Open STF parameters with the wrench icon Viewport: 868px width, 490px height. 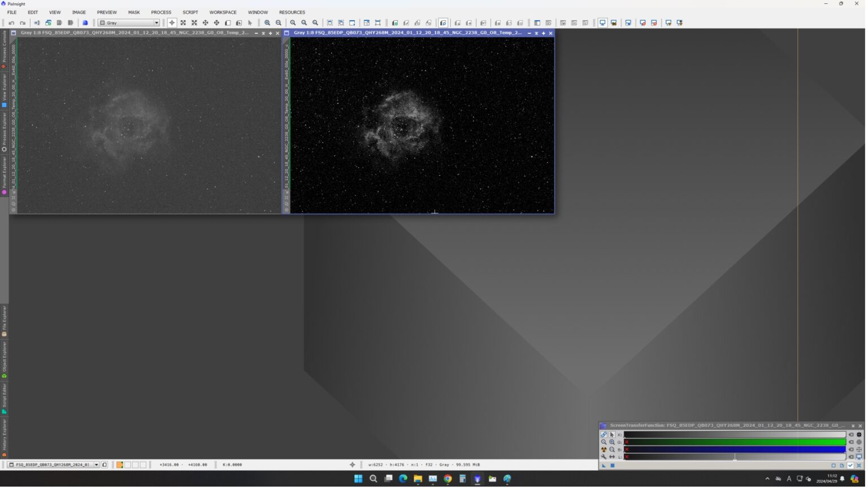coord(604,456)
